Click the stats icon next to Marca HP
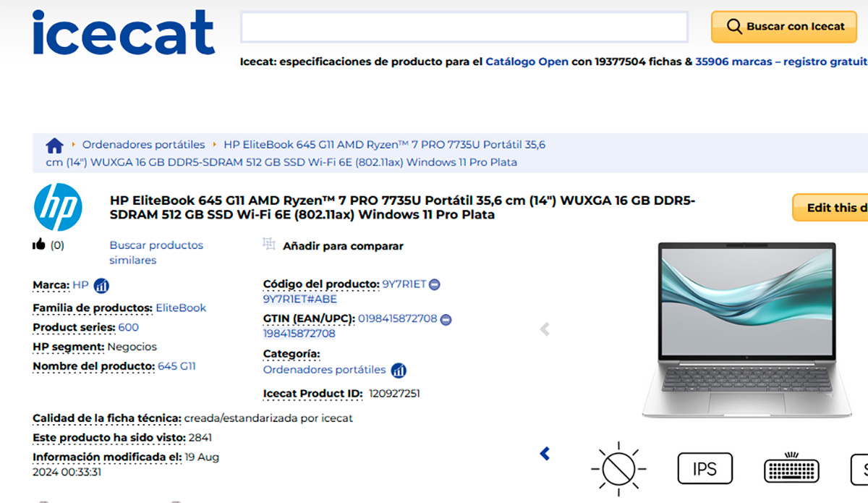Image resolution: width=868 pixels, height=503 pixels. 101,285
